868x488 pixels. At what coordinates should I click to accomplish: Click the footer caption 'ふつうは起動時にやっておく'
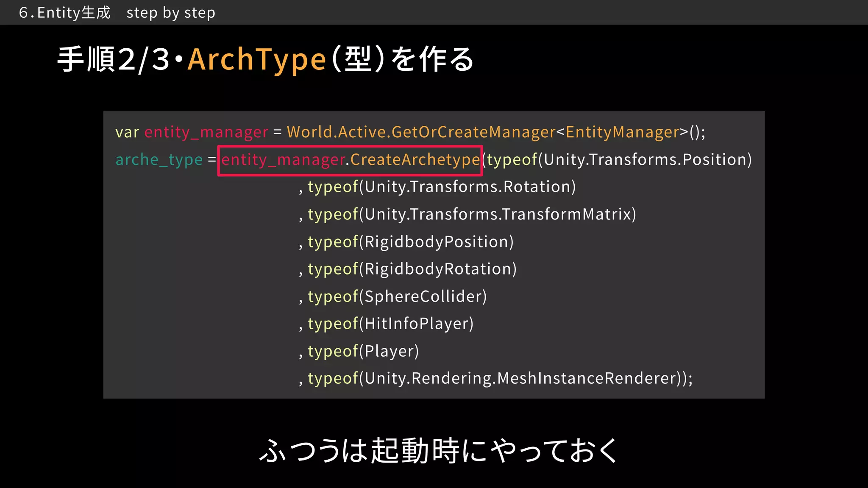coord(438,450)
